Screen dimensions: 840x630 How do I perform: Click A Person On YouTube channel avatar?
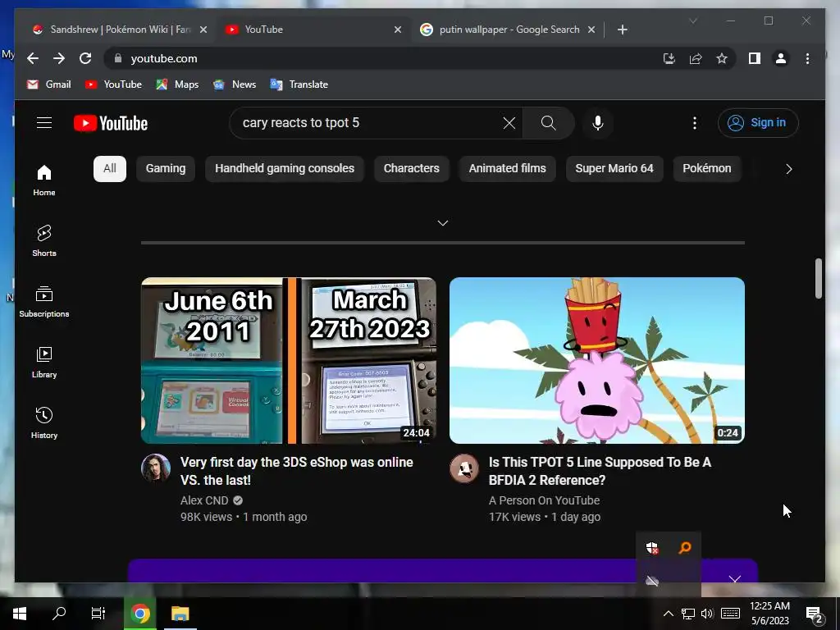464,468
